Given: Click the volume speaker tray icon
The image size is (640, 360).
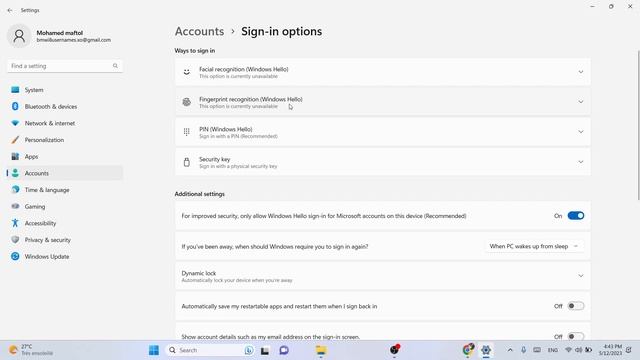Looking at the screenshot, I should [578, 350].
